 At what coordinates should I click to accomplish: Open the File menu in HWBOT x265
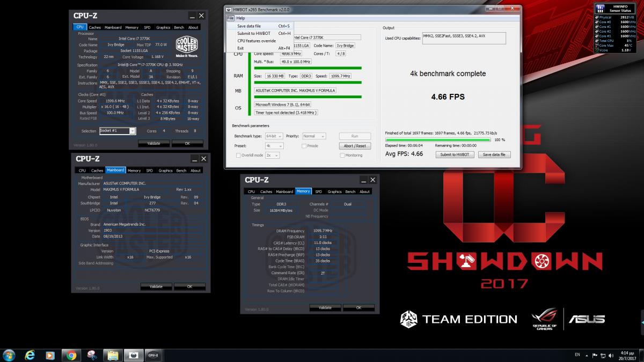230,18
